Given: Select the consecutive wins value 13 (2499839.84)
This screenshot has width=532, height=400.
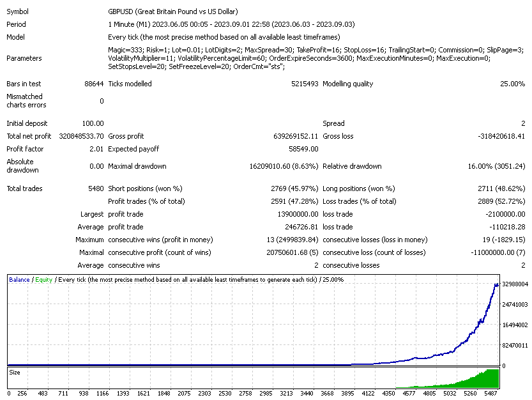Looking at the screenshot, I should click(293, 240).
